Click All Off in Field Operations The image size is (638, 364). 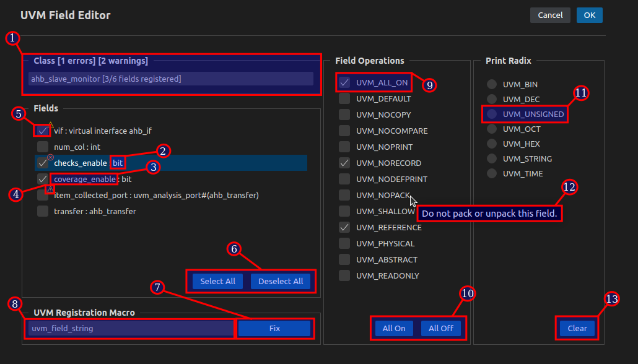point(441,328)
